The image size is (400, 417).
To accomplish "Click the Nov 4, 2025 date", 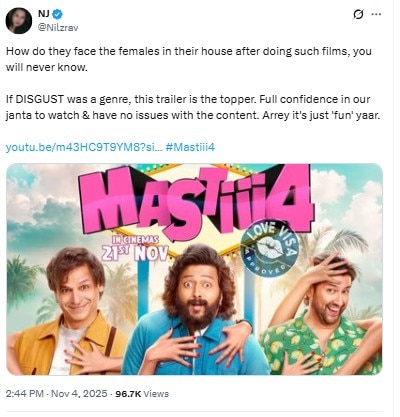I will pos(79,394).
